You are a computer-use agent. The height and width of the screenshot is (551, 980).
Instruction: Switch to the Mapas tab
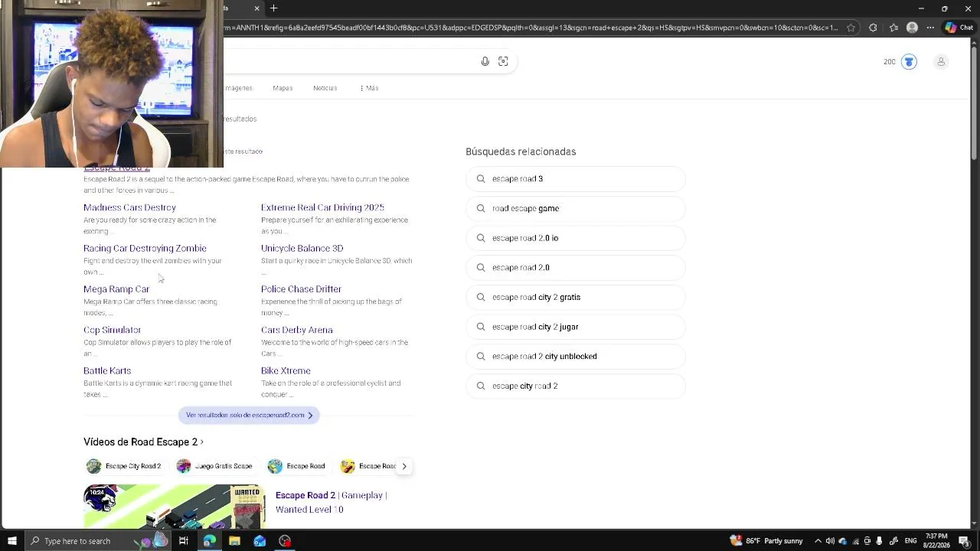283,88
